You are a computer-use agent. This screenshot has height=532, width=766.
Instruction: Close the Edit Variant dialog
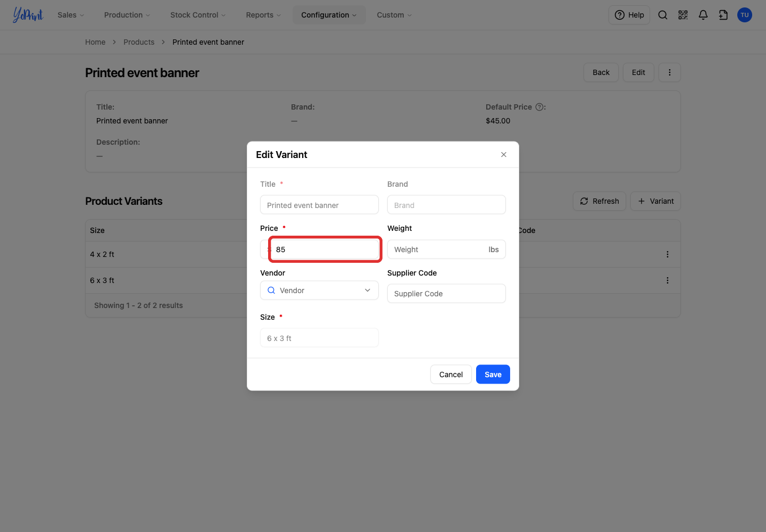(x=504, y=155)
